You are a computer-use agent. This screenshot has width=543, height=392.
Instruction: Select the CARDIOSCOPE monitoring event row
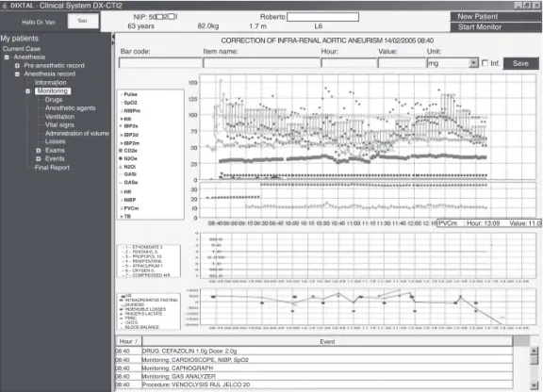click(314, 360)
